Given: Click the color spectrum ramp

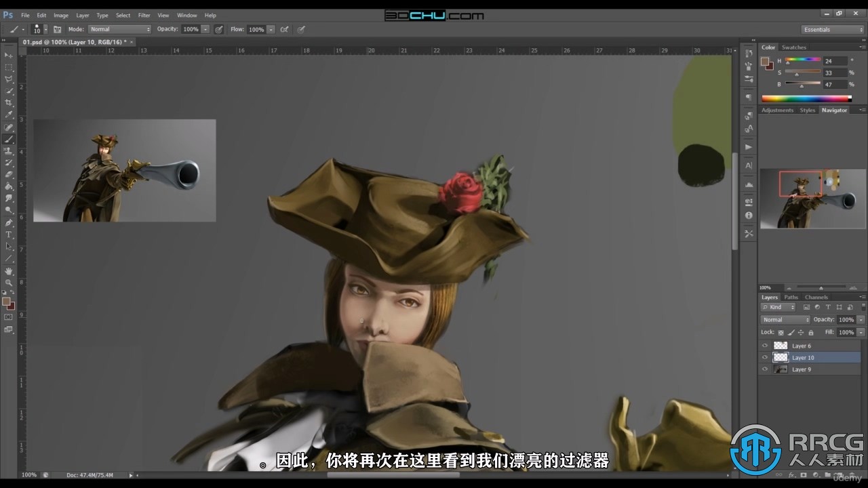Looking at the screenshot, I should pyautogui.click(x=806, y=98).
